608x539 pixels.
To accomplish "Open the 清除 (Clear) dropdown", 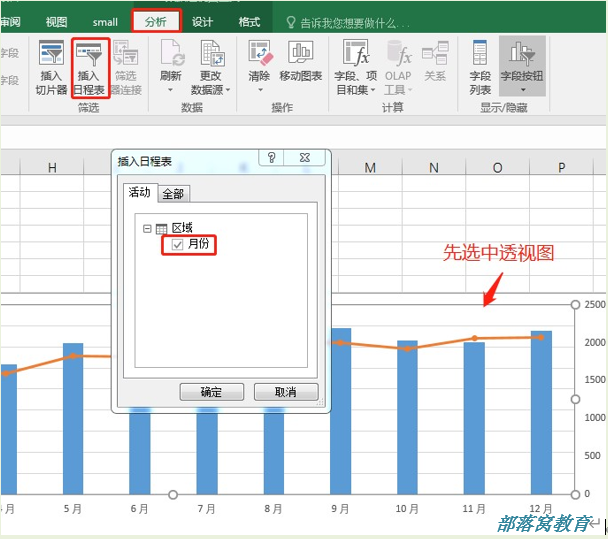I will [259, 89].
